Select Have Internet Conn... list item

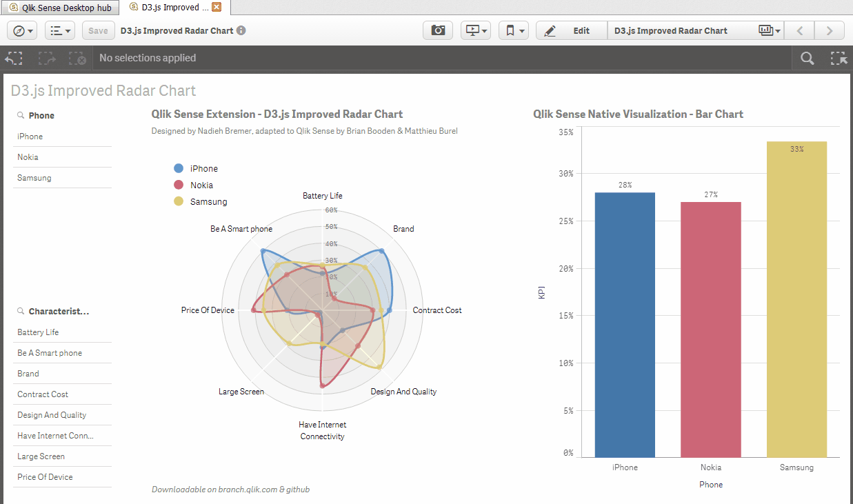point(63,436)
